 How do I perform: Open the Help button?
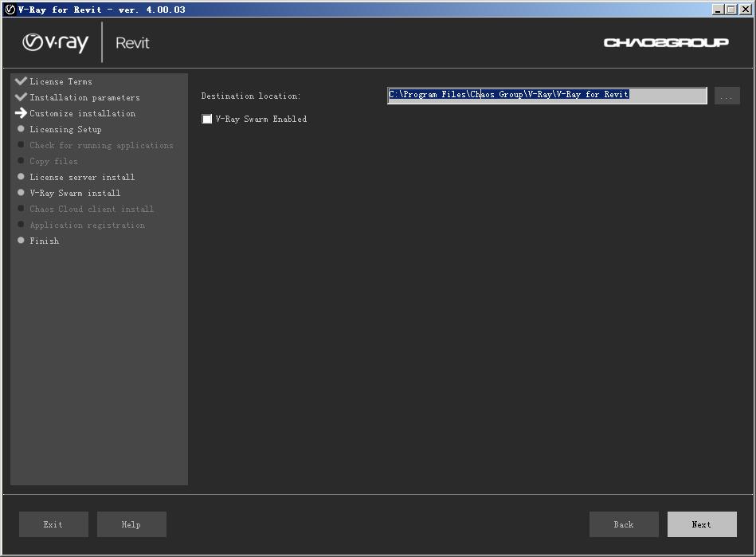click(131, 524)
